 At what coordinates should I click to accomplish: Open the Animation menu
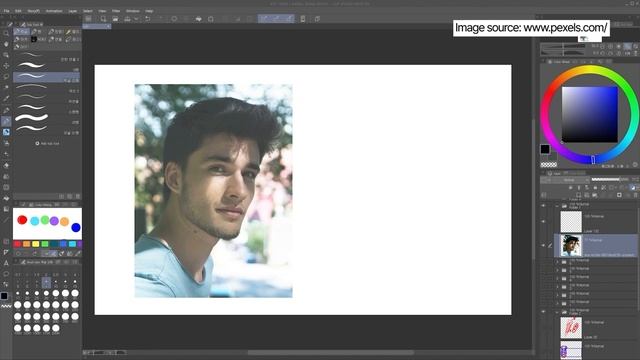click(54, 11)
